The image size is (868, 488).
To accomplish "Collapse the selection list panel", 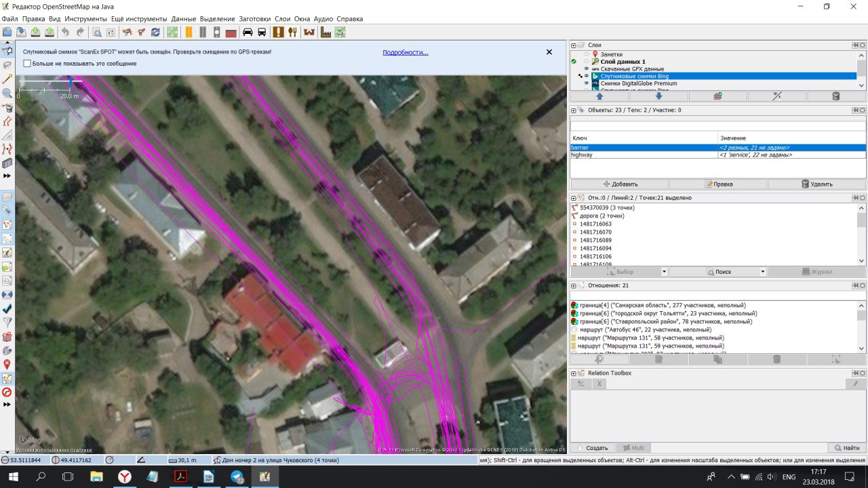I will [574, 198].
